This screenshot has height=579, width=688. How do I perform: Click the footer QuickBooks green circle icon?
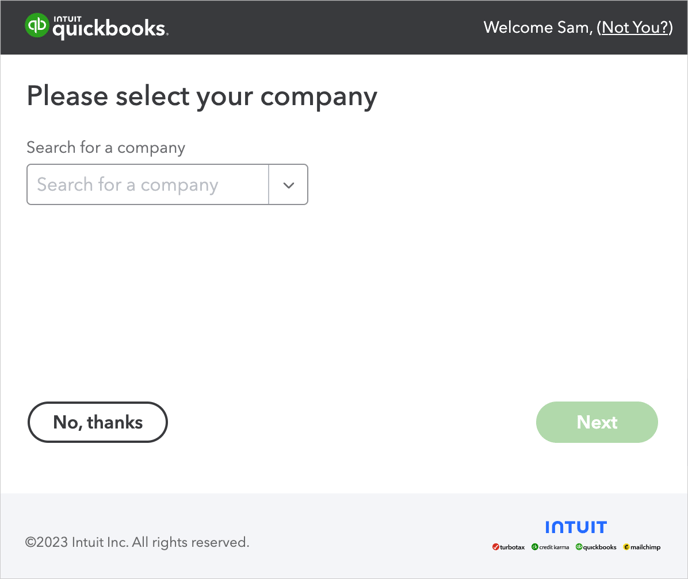click(579, 547)
